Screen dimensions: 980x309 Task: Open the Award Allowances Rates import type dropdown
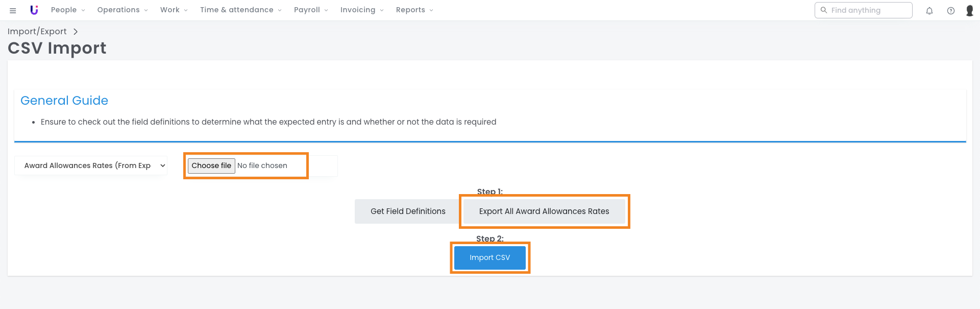pos(91,165)
